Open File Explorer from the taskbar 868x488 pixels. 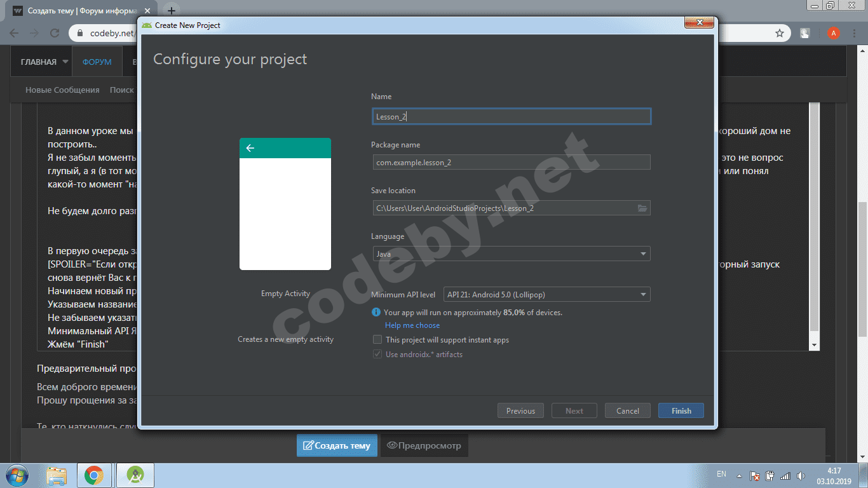pyautogui.click(x=57, y=475)
